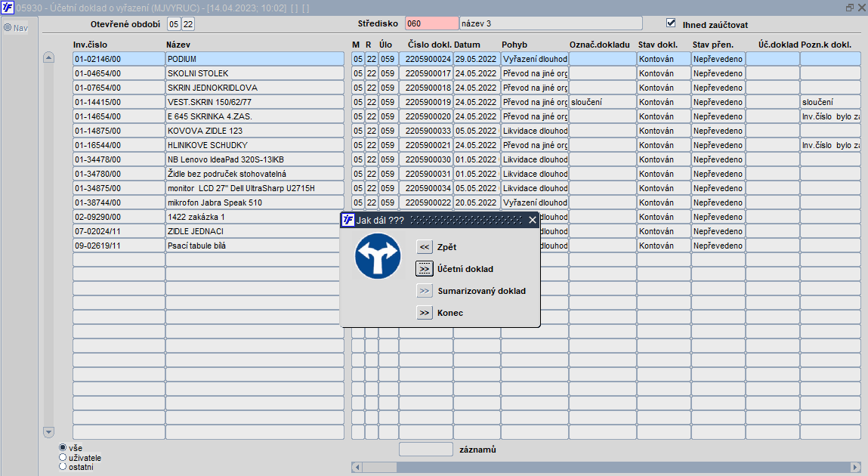
Task: Select the Nav option in left panel
Action: (16, 28)
